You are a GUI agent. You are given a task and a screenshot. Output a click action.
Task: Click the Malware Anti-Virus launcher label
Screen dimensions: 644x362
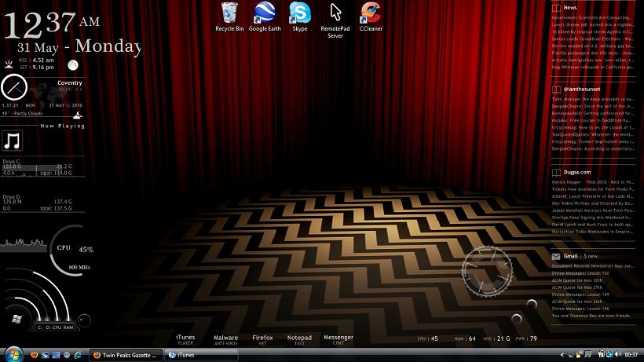225,340
